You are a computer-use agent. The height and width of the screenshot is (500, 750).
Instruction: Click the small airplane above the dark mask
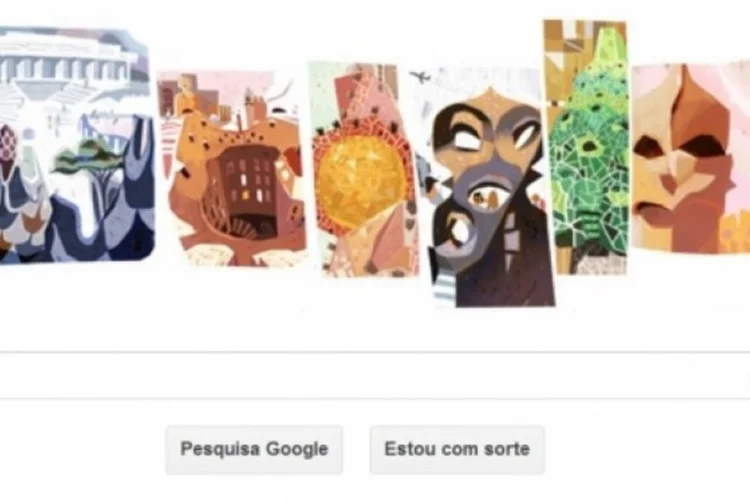pyautogui.click(x=421, y=76)
